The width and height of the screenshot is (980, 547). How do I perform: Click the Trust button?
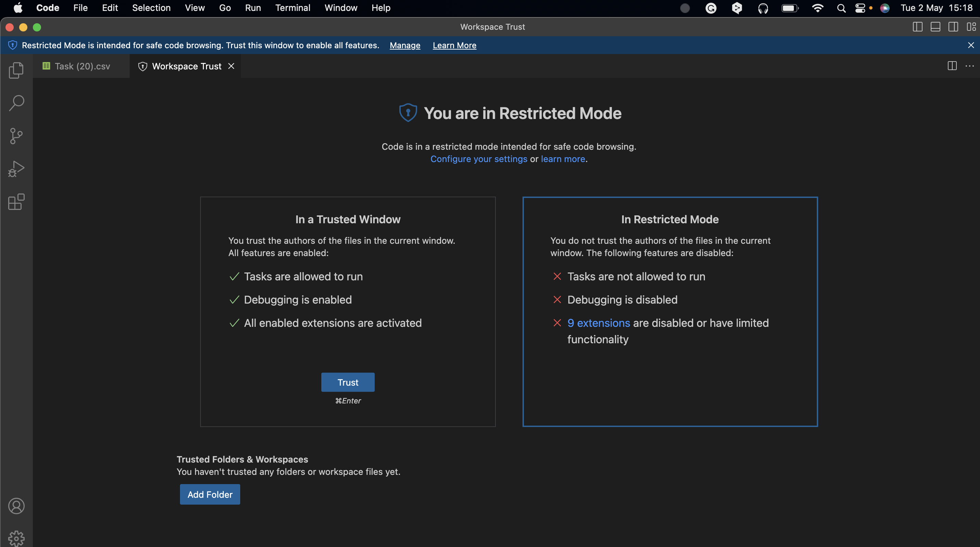(347, 382)
